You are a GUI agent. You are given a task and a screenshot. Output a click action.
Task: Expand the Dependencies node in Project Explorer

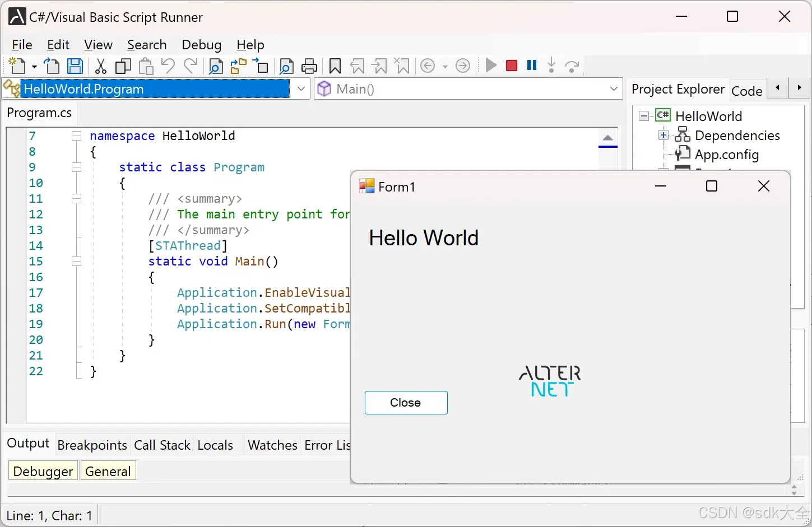pyautogui.click(x=663, y=135)
